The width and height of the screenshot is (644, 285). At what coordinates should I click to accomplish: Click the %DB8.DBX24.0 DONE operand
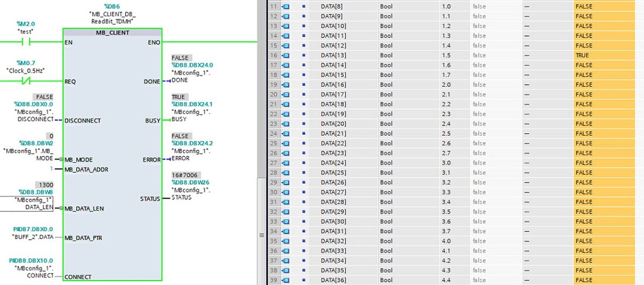click(193, 65)
